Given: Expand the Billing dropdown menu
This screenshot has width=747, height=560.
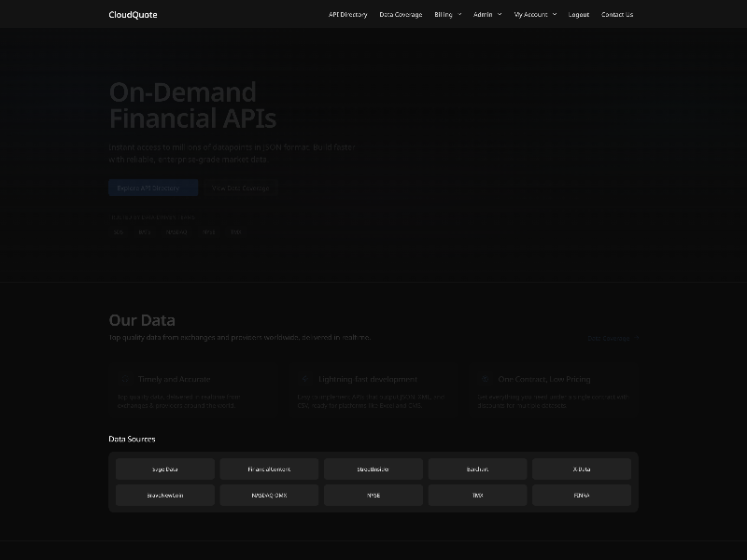Looking at the screenshot, I should 446,14.
